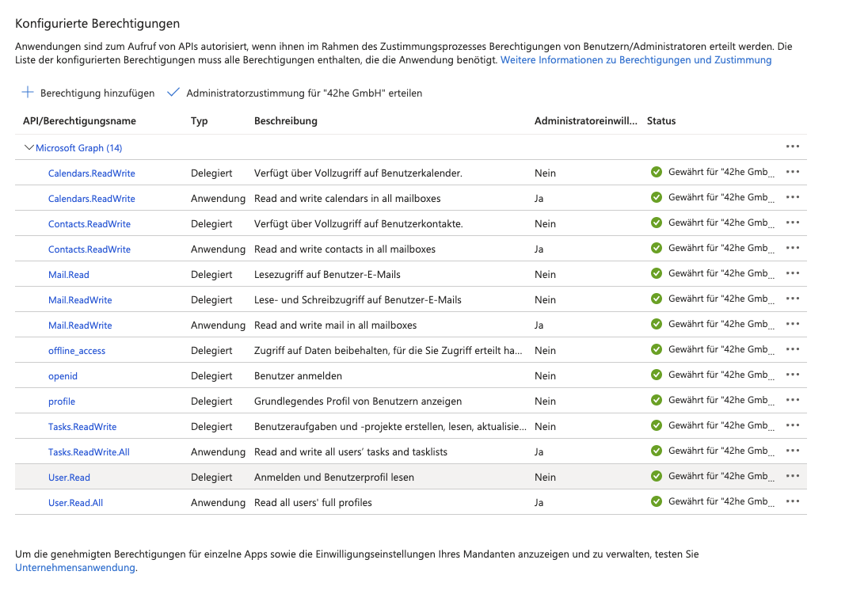The width and height of the screenshot is (868, 594).
Task: Click green granted status icon in User.Read.All row
Action: tap(657, 502)
